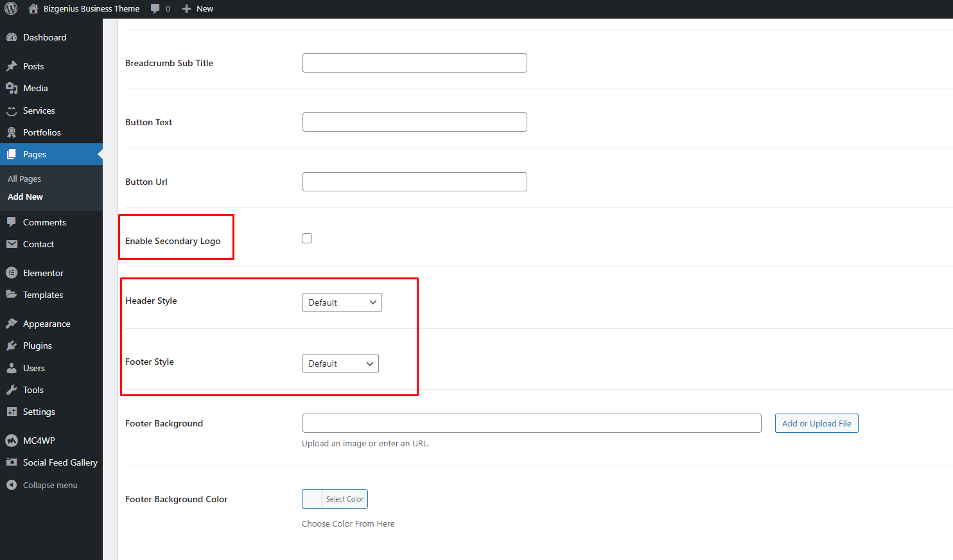Click the Enable Secondary Logo label

tap(173, 241)
